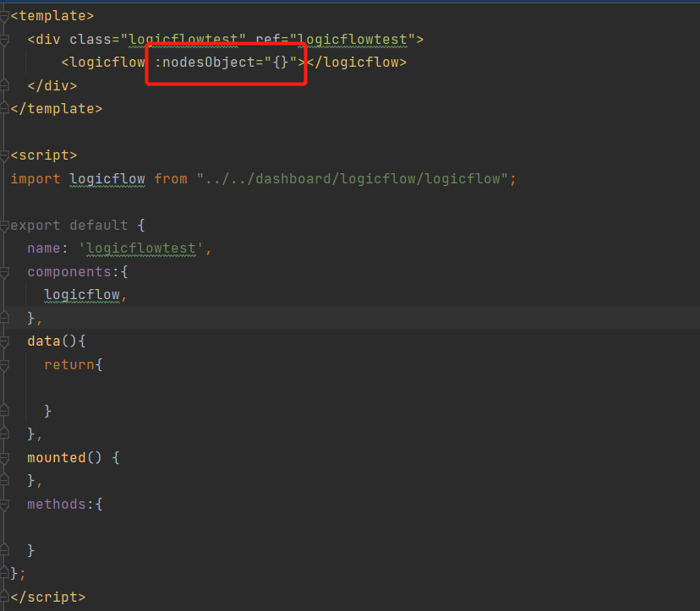Click the fold icon beside the data() function
700x611 pixels.
pyautogui.click(x=5, y=341)
